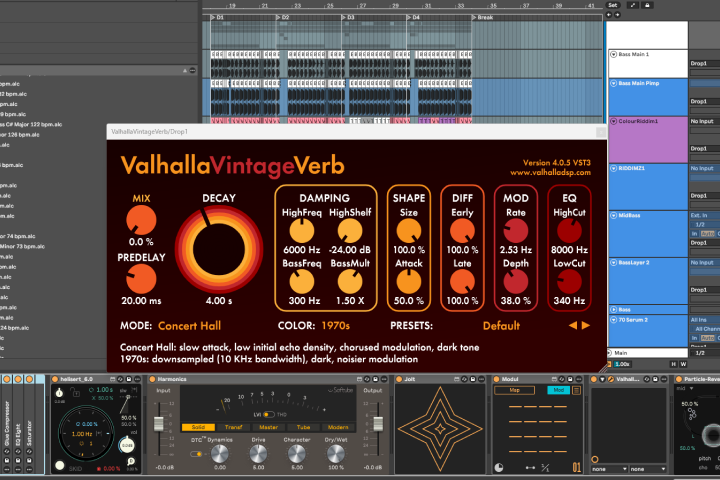The image size is (720, 480).
Task: Select the Tube mode tab in Harmonics
Action: (304, 427)
